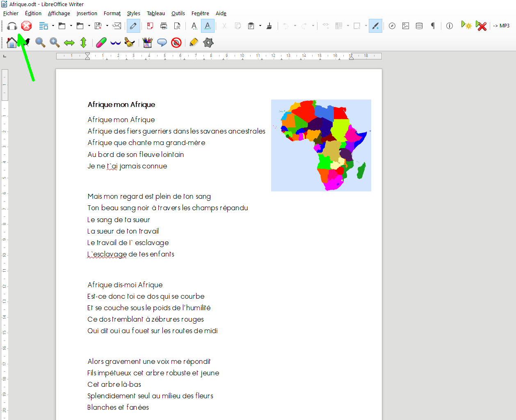516x420 pixels.
Task: Open the Outils menu
Action: pos(178,13)
